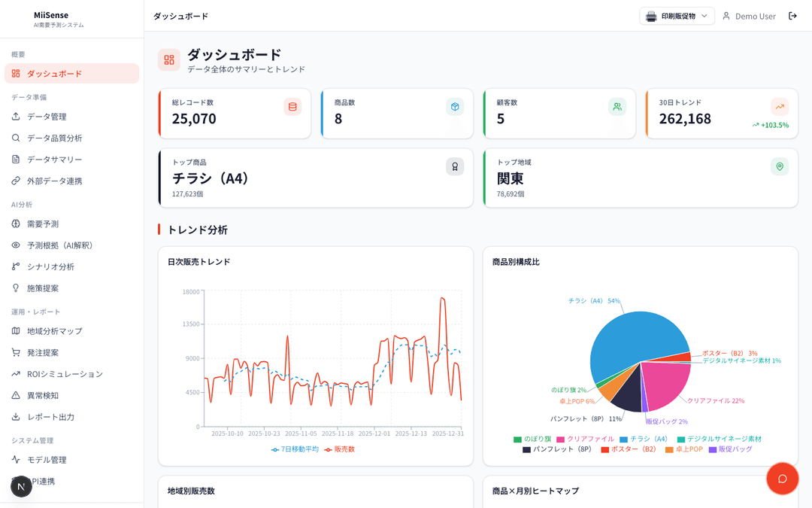Viewport: 812px width, 508px height.
Task: Open the red chat bubble button
Action: pyautogui.click(x=783, y=479)
